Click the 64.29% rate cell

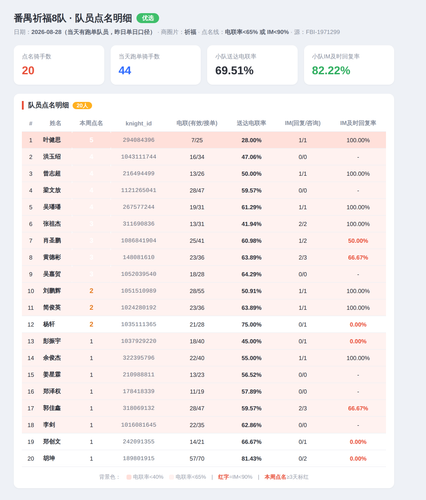(x=251, y=274)
